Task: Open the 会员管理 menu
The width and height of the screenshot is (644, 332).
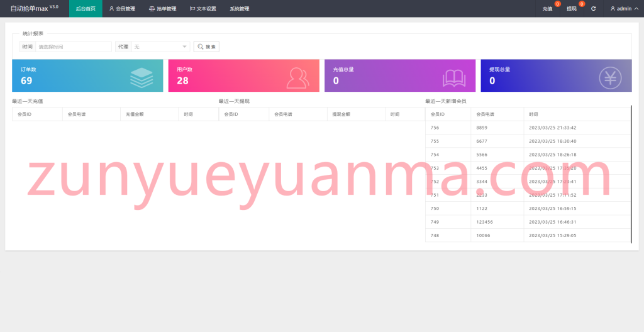Action: point(122,9)
